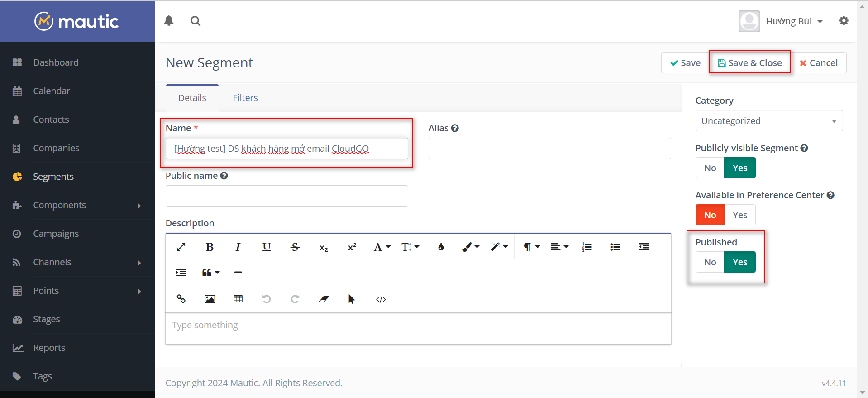868x398 pixels.
Task: Open the search magnifier icon
Action: (x=196, y=21)
